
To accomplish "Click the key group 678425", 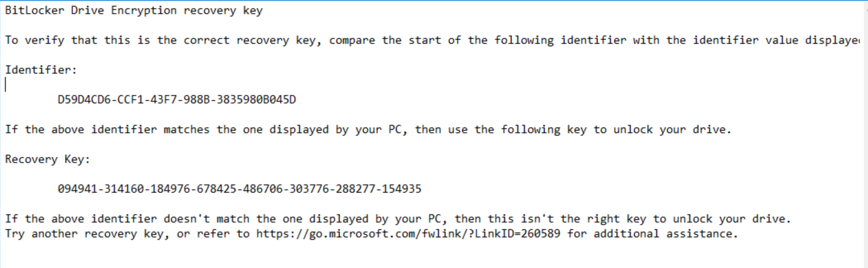I will tap(216, 189).
